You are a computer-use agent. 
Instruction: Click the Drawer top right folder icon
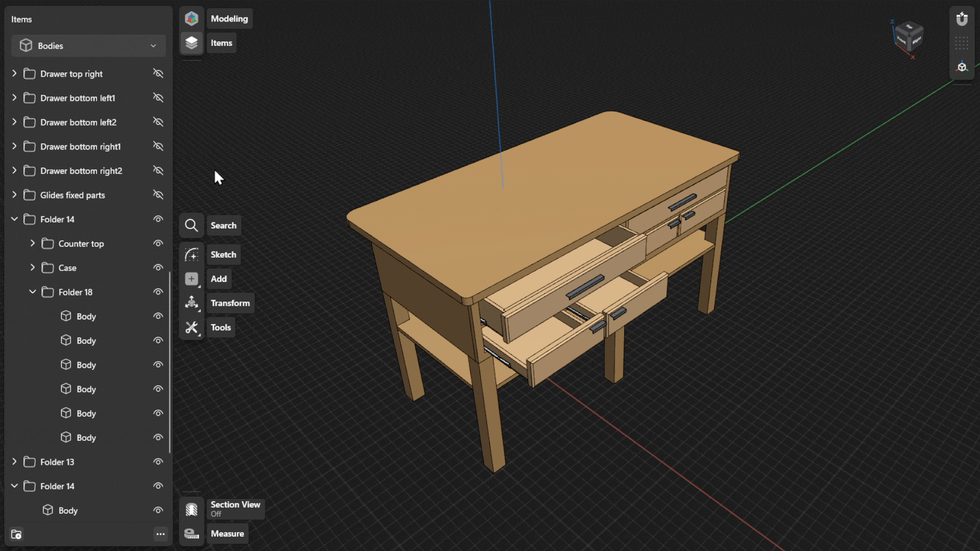click(30, 74)
